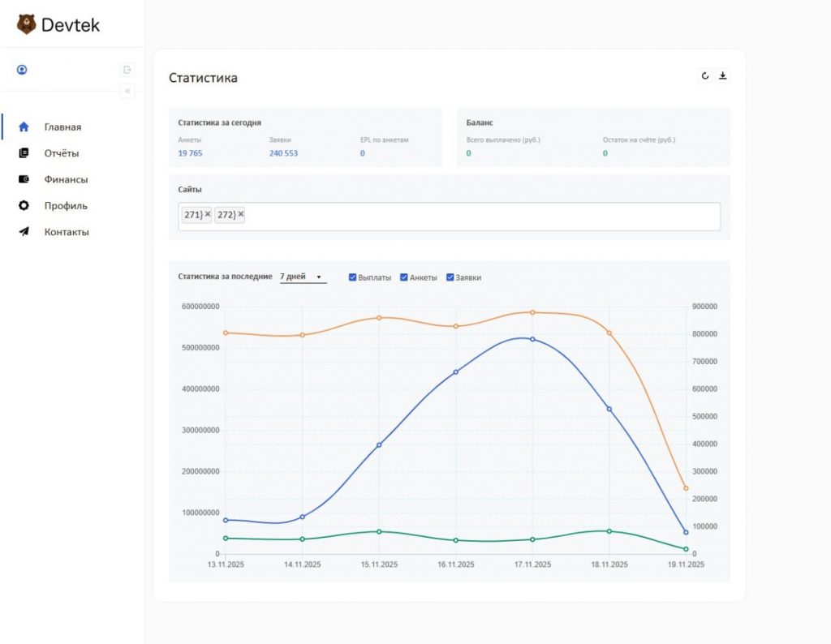This screenshot has height=644, width=831.
Task: Click the refresh statistics icon
Action: pos(704,76)
